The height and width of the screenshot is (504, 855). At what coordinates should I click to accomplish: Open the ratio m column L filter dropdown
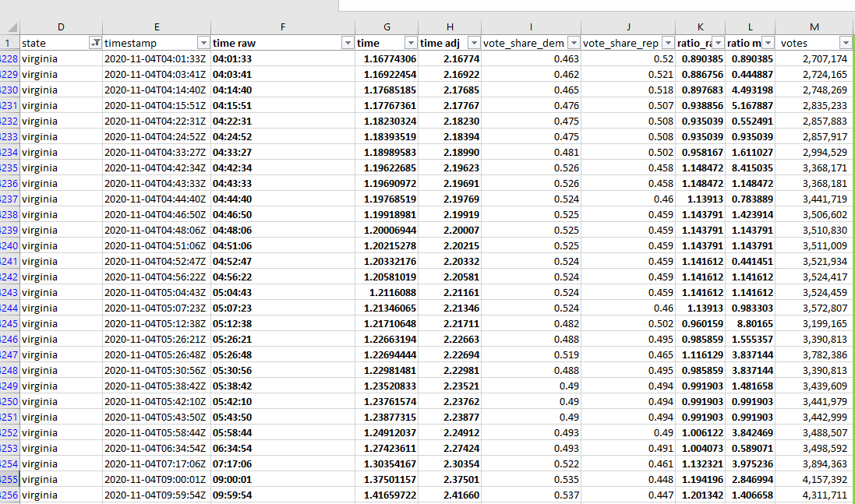pos(768,43)
